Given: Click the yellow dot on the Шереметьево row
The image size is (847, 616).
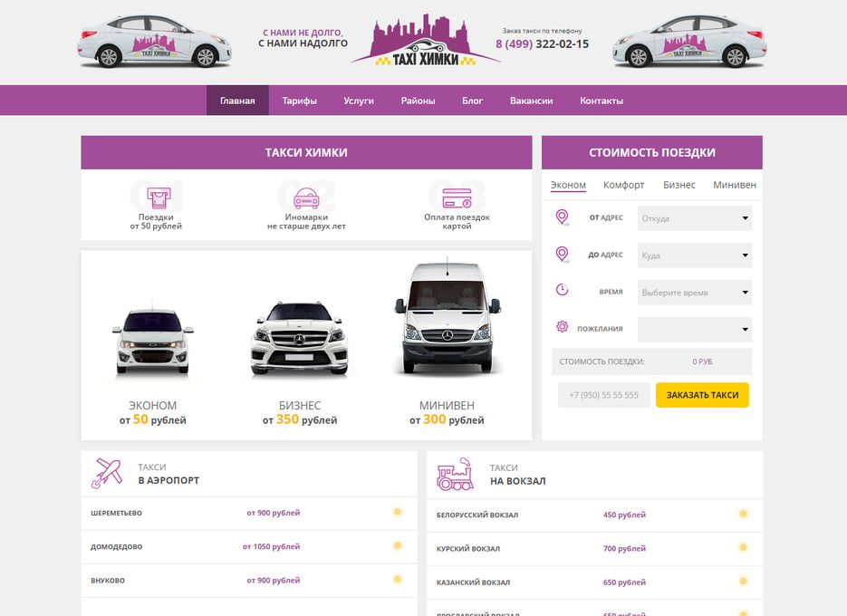Looking at the screenshot, I should click(x=398, y=512).
